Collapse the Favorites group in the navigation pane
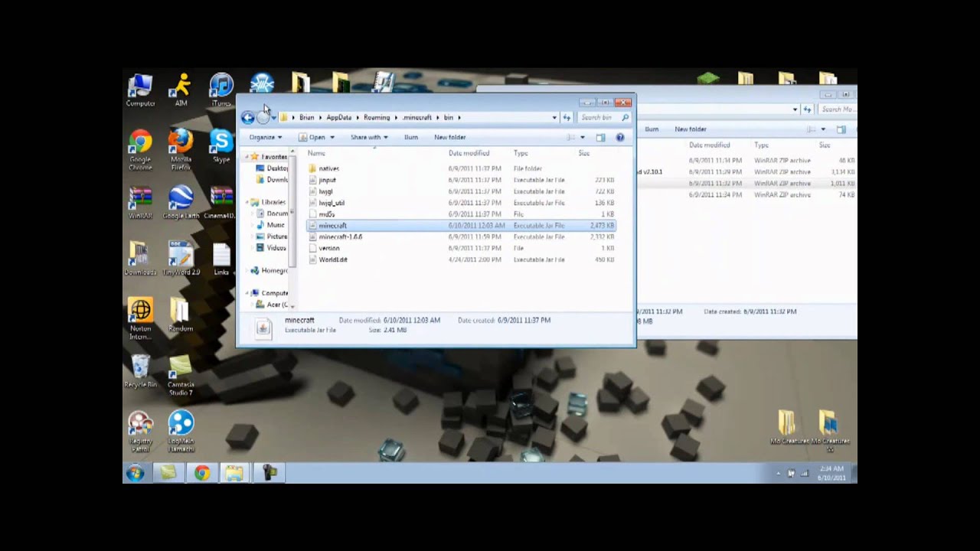The width and height of the screenshot is (980, 551). coord(247,157)
